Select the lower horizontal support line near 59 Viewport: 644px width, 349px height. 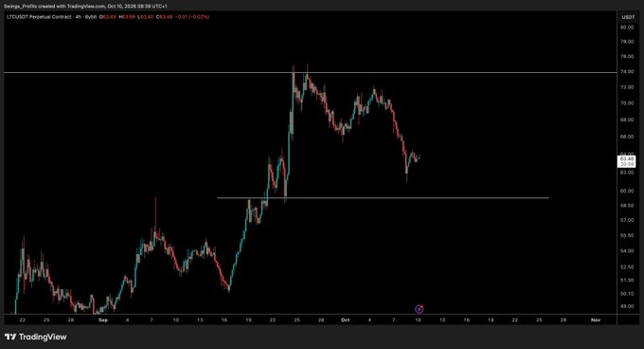[383, 198]
